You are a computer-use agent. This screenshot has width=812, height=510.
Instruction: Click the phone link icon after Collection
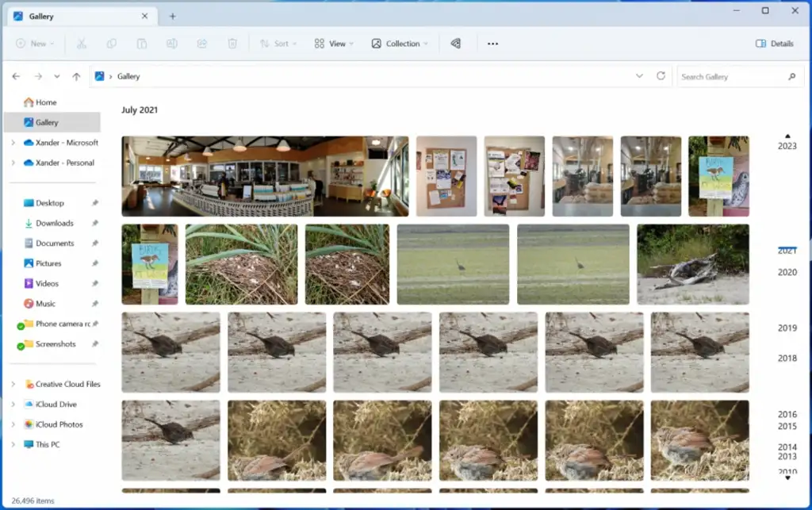(456, 43)
